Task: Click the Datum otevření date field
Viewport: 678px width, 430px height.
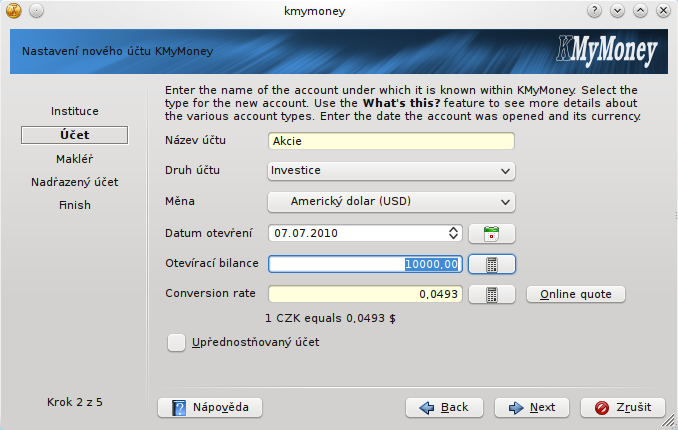Action: tap(365, 233)
